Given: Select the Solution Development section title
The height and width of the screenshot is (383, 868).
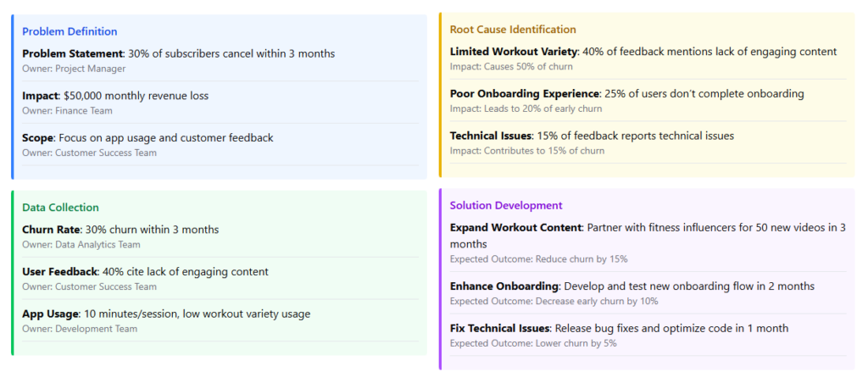Looking at the screenshot, I should click(506, 205).
